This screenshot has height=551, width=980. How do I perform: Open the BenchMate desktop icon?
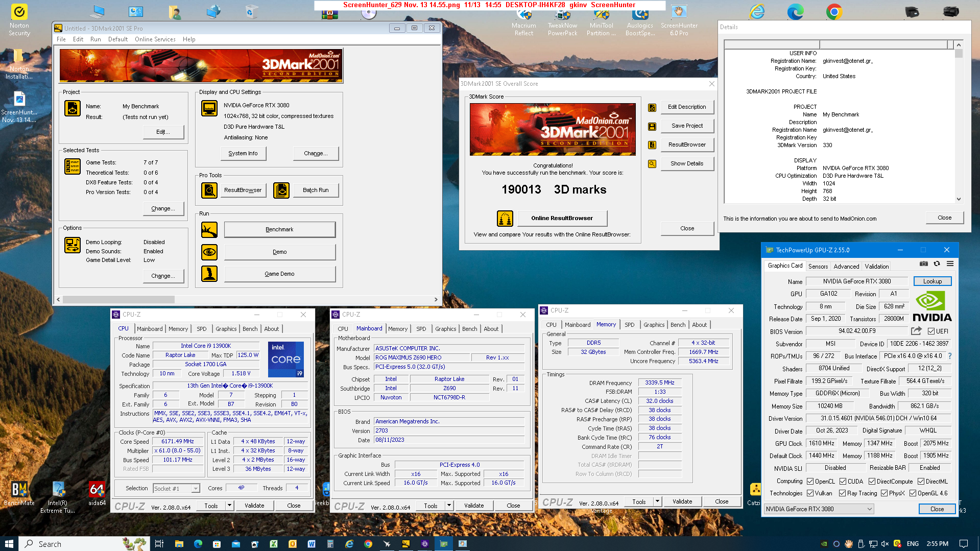click(19, 493)
